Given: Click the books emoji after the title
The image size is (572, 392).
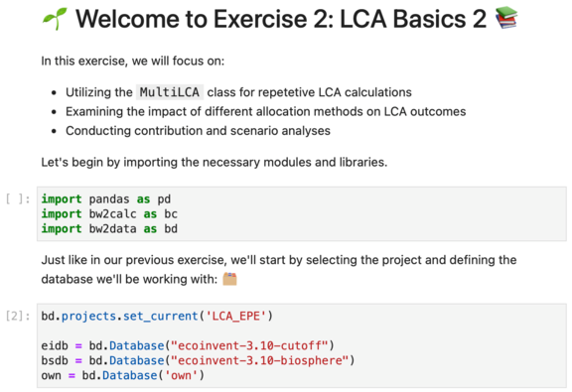Looking at the screenshot, I should [506, 18].
